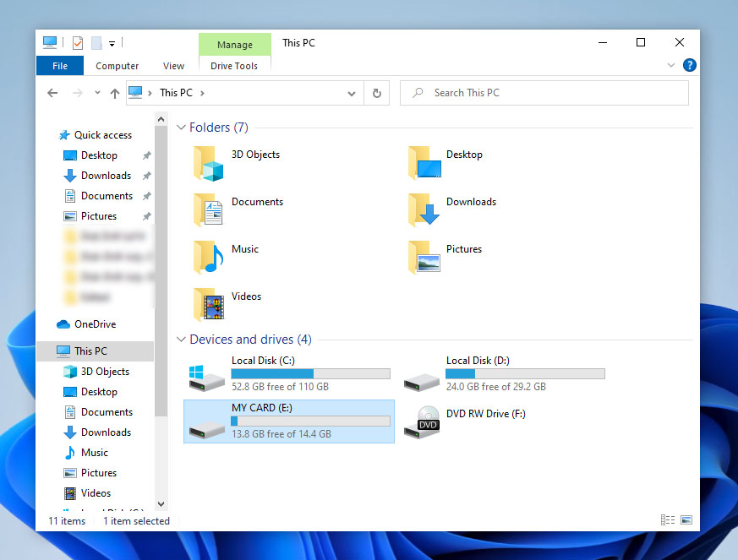Switch to the Computer ribbon tab
This screenshot has width=738, height=560.
point(117,65)
